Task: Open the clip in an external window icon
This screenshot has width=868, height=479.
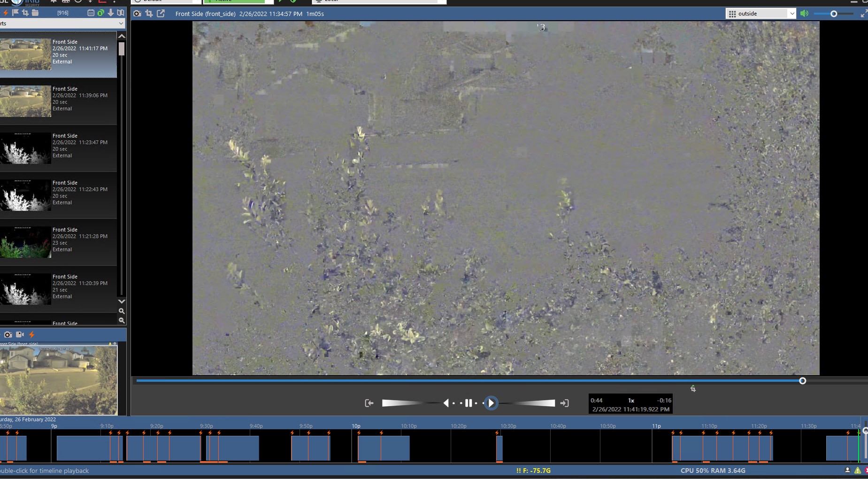Action: click(161, 14)
